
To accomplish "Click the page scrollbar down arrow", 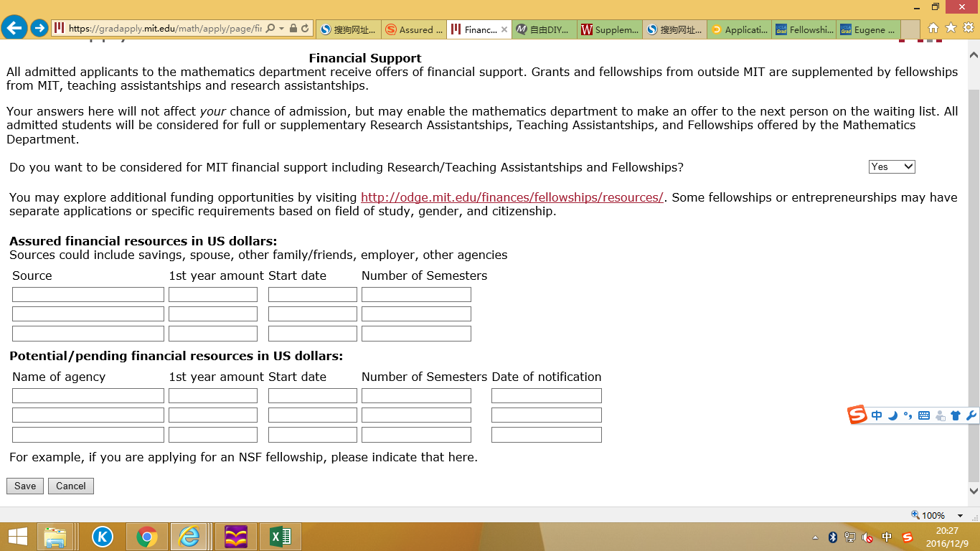I will pyautogui.click(x=974, y=491).
